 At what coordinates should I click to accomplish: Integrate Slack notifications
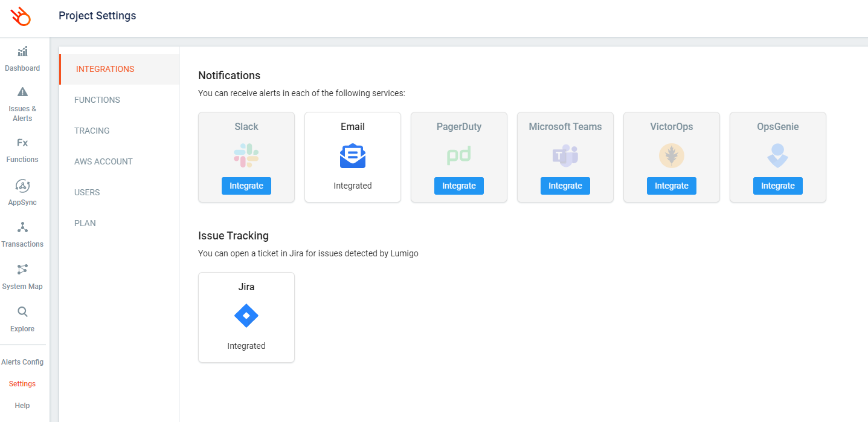pyautogui.click(x=246, y=186)
